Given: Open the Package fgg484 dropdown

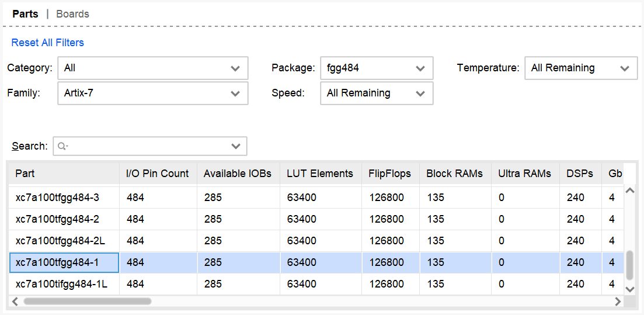Looking at the screenshot, I should click(x=377, y=68).
